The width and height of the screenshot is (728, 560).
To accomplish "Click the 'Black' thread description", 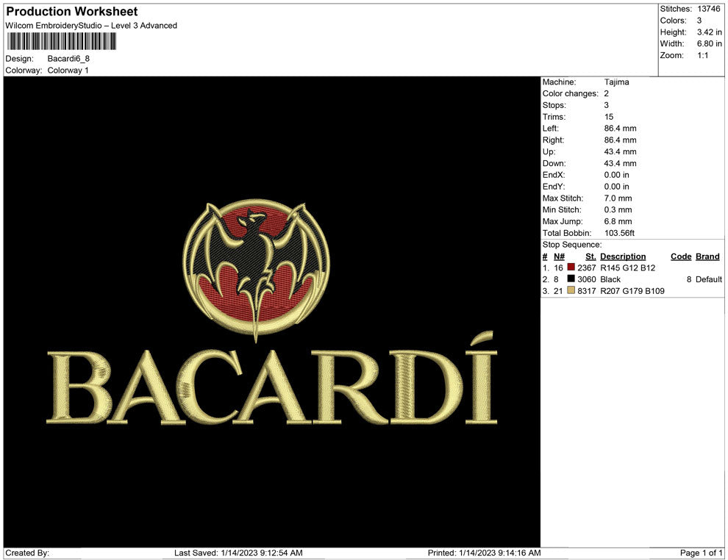I will (x=610, y=279).
